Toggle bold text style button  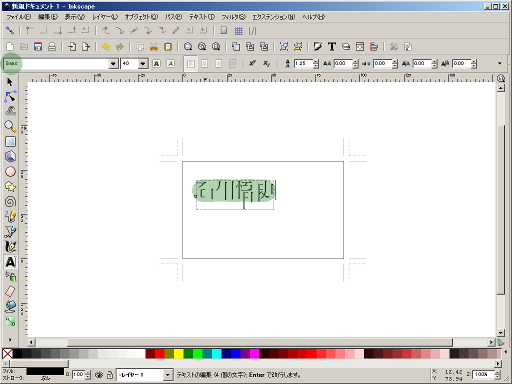click(x=157, y=63)
